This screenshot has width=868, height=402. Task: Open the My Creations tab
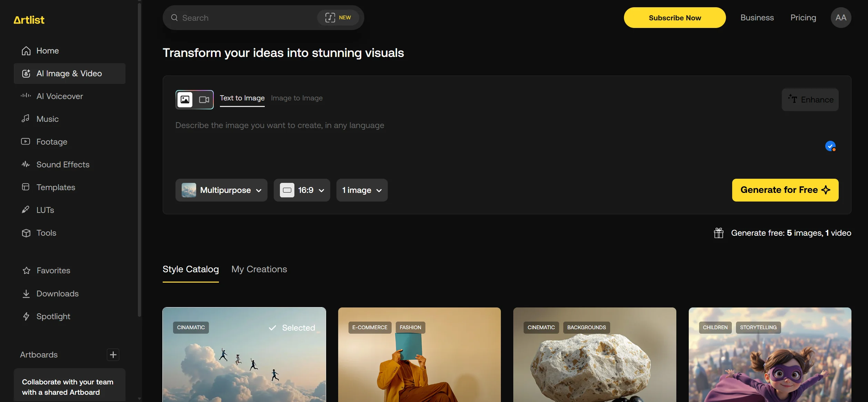[x=259, y=269]
